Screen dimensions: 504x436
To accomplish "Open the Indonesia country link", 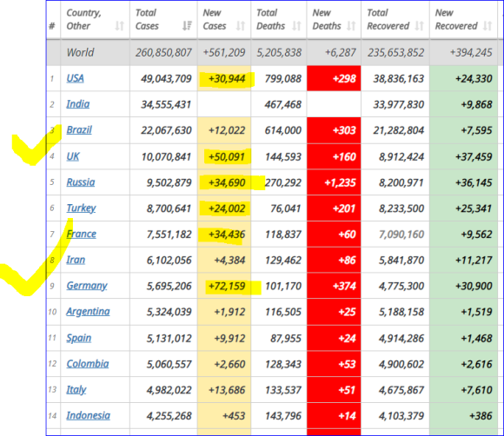I will pyautogui.click(x=89, y=415).
